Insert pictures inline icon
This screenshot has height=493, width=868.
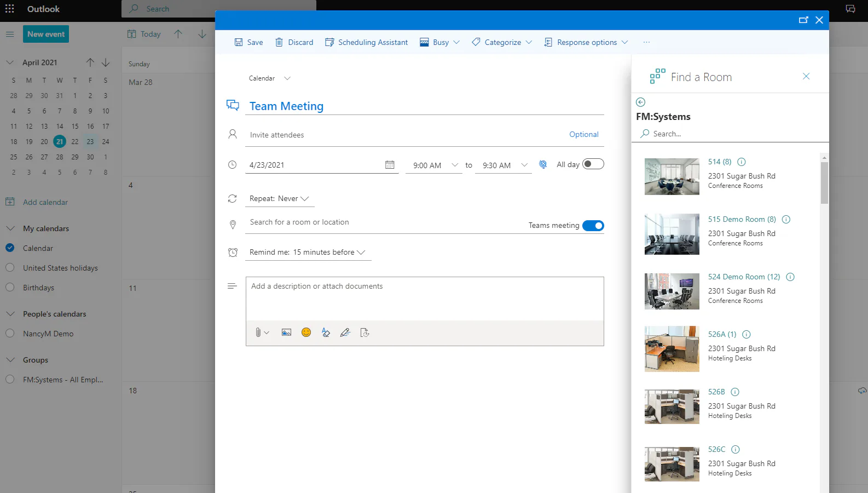286,333
